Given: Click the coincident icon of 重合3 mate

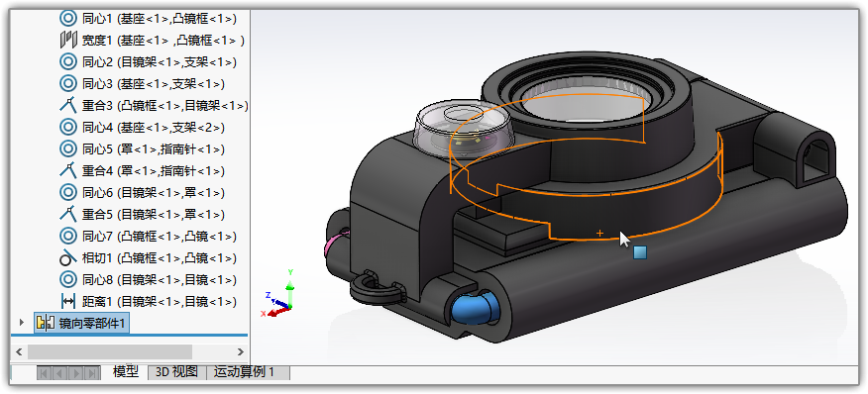Looking at the screenshot, I should click(68, 105).
